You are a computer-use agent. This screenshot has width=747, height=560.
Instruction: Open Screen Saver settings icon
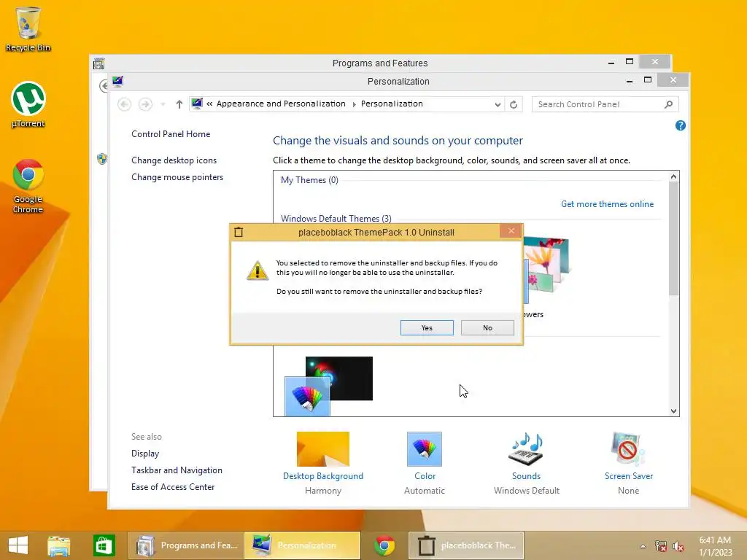628,449
